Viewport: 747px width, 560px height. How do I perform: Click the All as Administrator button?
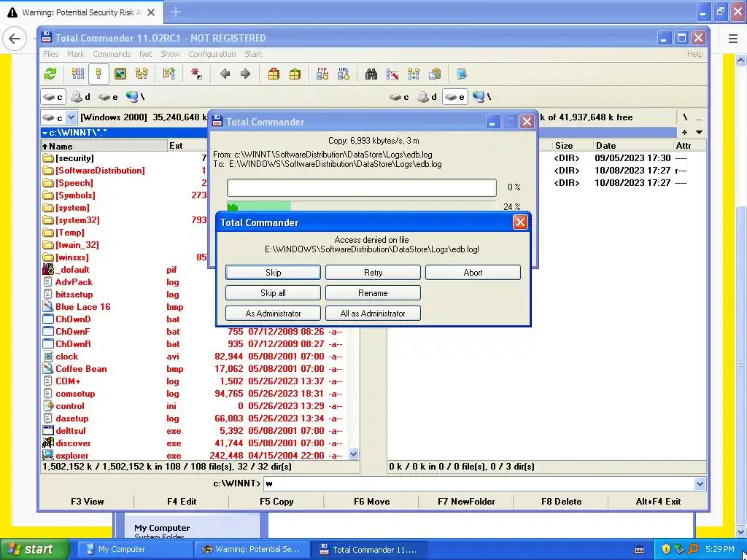[373, 314]
